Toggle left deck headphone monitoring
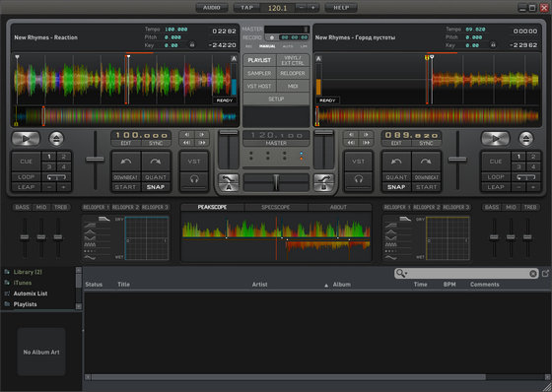Screen dimensions: 552x392 194,179
